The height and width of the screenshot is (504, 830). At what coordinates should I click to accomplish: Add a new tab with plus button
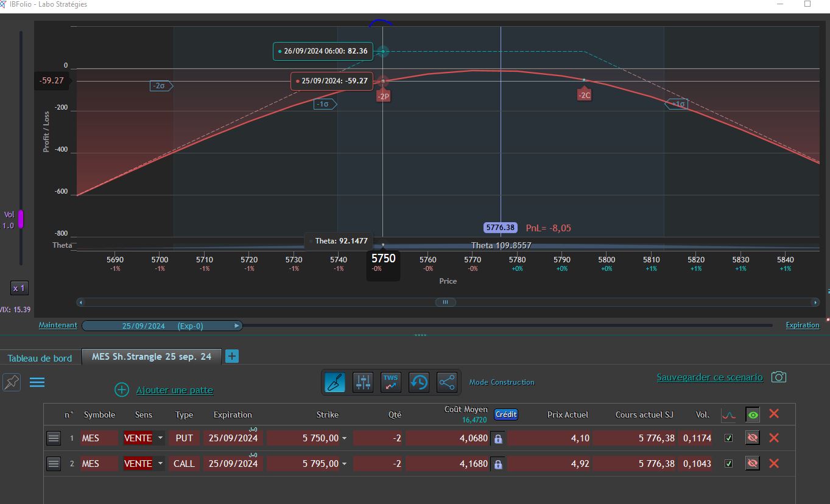tap(232, 357)
